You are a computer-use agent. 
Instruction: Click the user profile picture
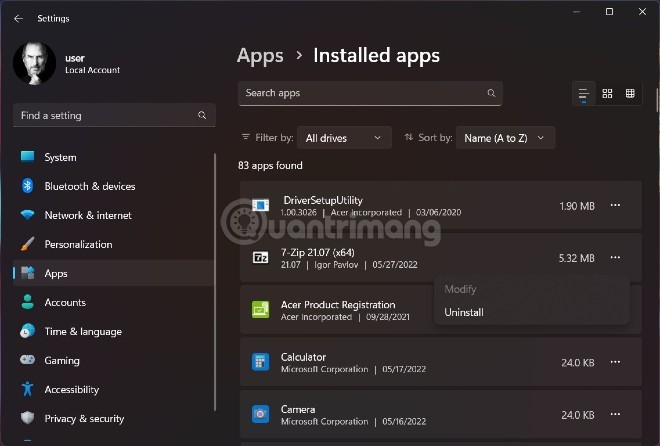coord(34,63)
